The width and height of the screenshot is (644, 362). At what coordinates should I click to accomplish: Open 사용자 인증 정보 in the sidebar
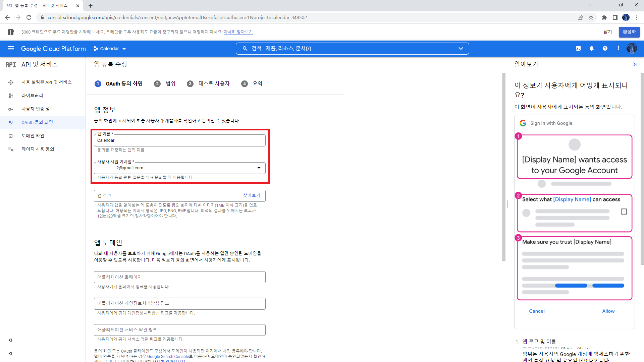pos(38,109)
